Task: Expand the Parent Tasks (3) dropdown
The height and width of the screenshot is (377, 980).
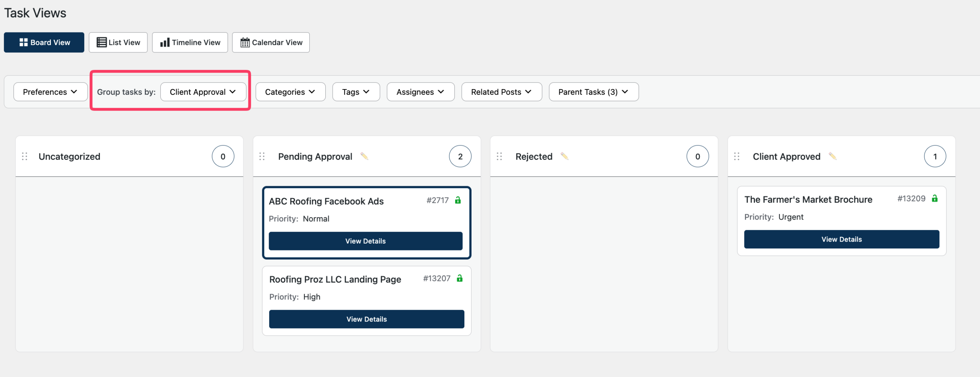Action: click(x=593, y=92)
